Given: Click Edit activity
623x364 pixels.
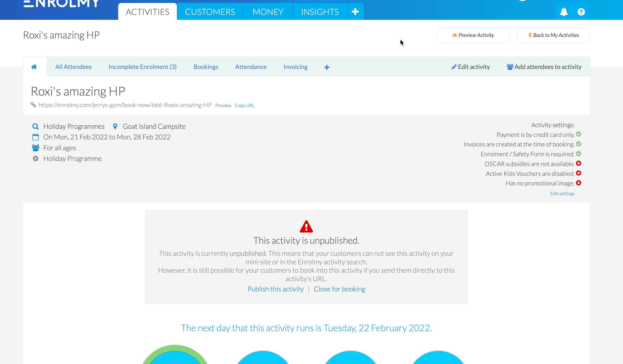Looking at the screenshot, I should 471,67.
